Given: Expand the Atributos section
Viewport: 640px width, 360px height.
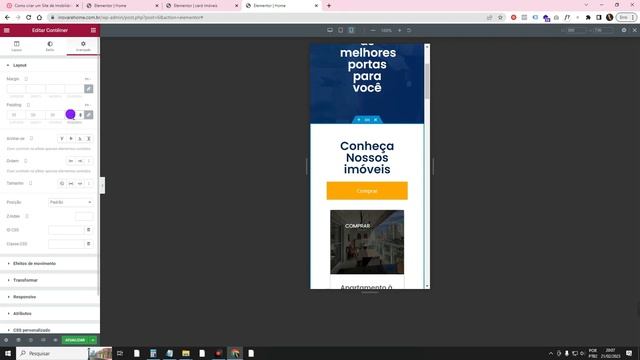Looking at the screenshot, I should 22,314.
